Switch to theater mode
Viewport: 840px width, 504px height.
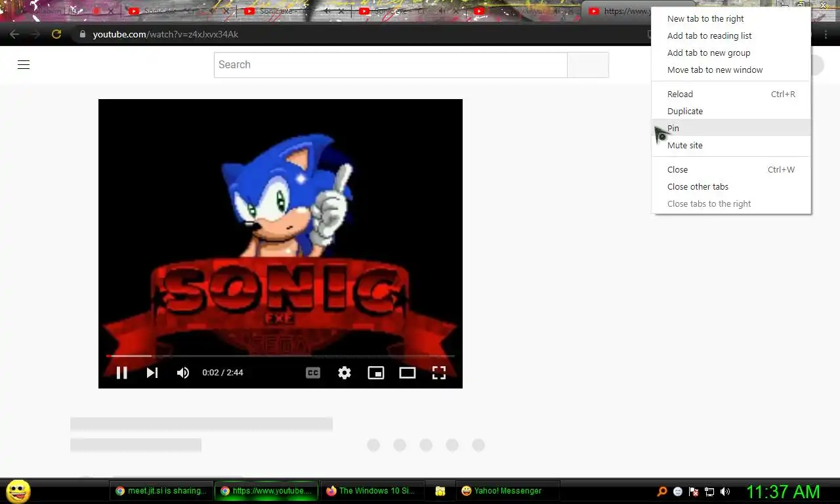click(408, 373)
